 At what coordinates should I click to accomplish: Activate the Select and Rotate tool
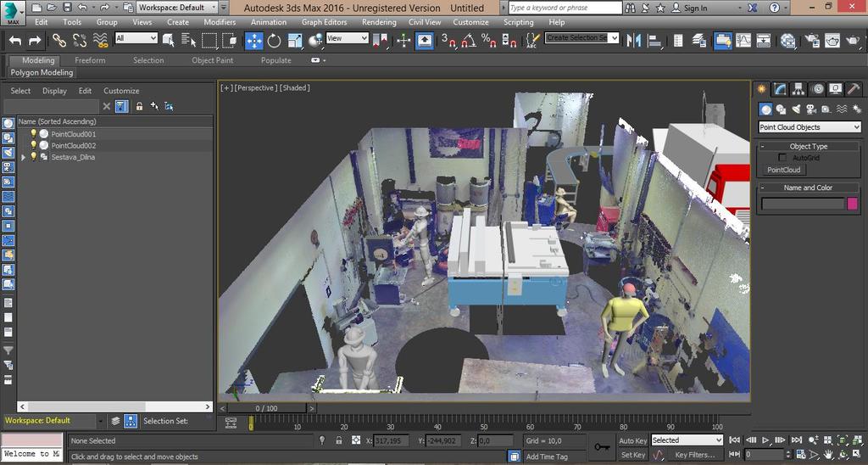click(x=274, y=41)
